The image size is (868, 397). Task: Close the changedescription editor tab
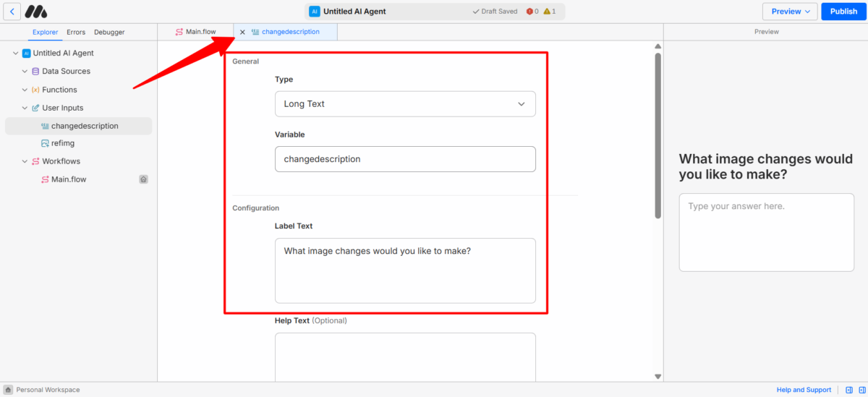(242, 32)
